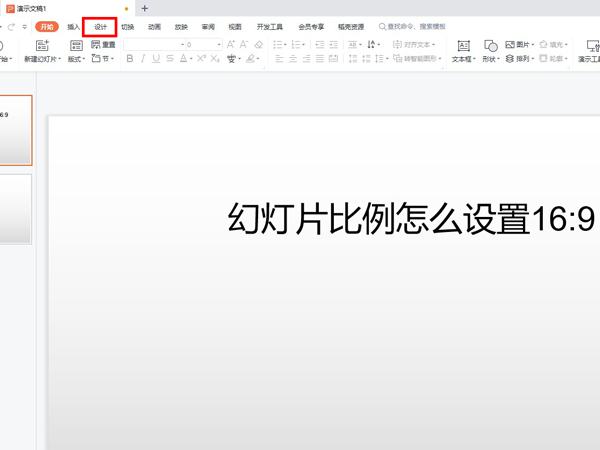The image size is (600, 450).
Task: Toggle italic text formatting
Action: (143, 59)
